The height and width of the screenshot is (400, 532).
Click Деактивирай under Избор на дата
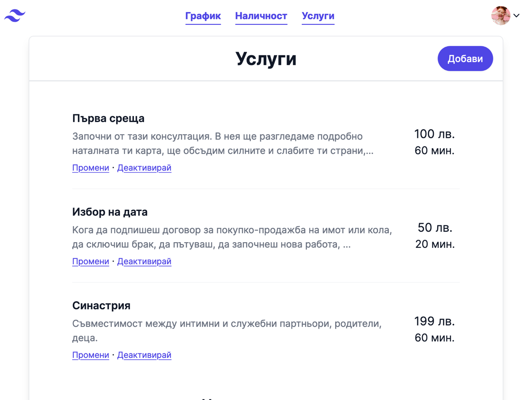144,261
